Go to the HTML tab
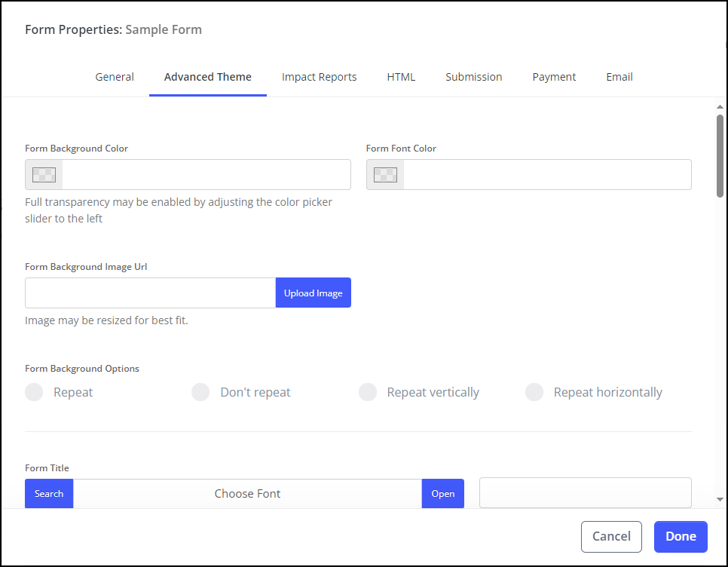The height and width of the screenshot is (567, 728). click(401, 77)
